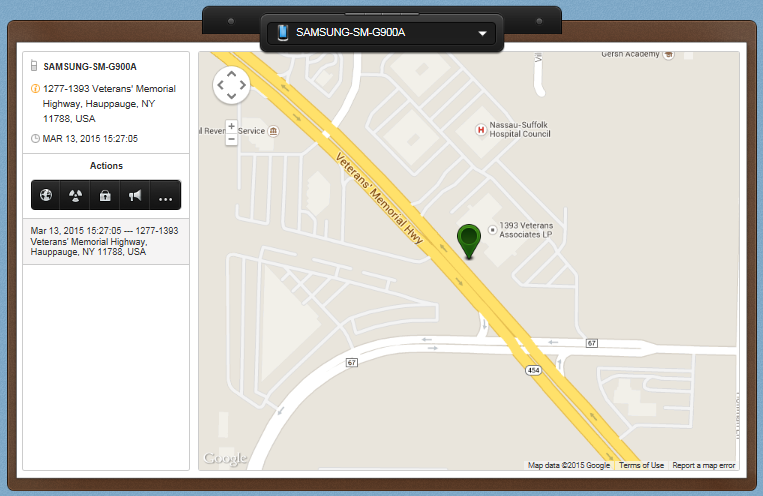Click the 1277-1393 Veterans' Memorial Highway address text

[109, 104]
